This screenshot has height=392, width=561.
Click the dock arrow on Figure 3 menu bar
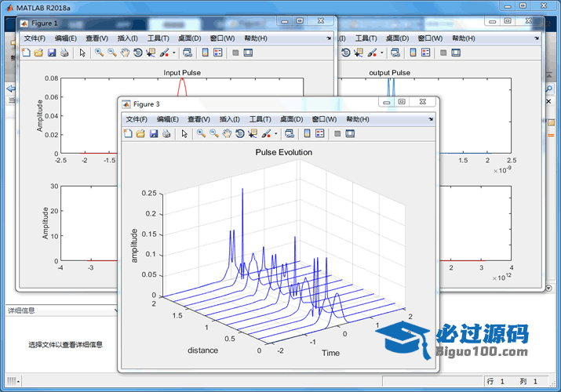431,119
